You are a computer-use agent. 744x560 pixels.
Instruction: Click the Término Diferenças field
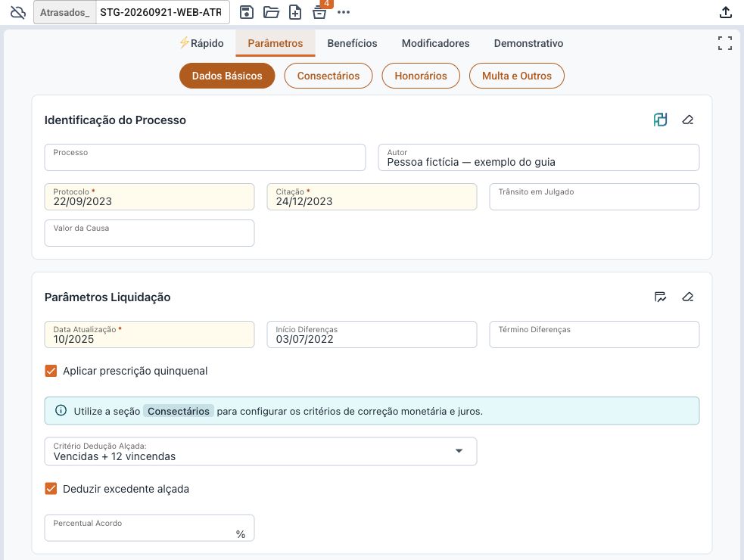595,334
